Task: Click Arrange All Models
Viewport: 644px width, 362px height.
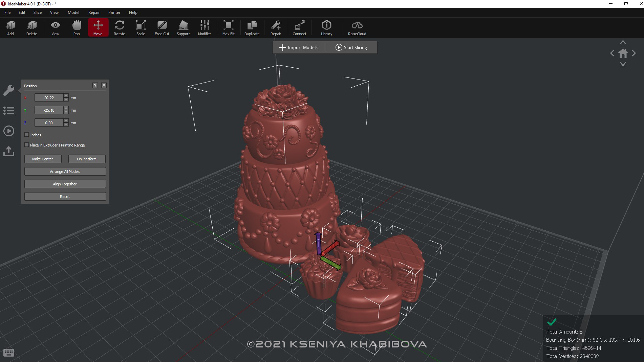Action: pos(65,171)
